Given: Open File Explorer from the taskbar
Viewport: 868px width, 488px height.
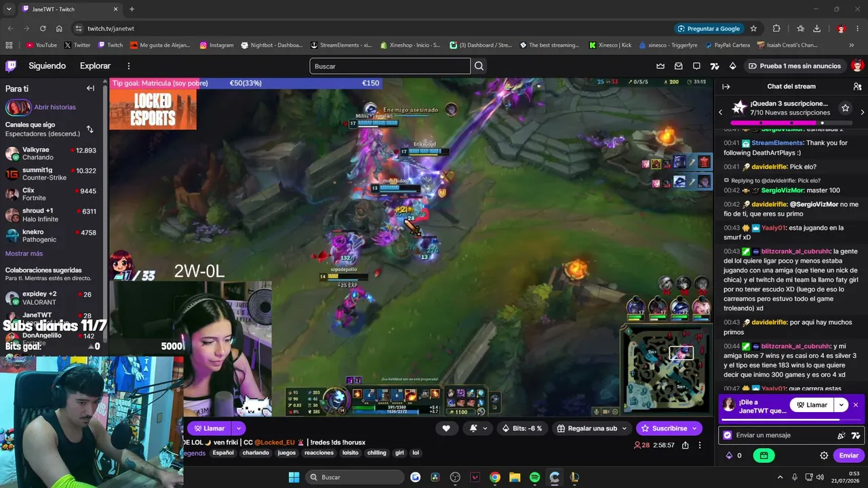Looking at the screenshot, I should point(515,477).
